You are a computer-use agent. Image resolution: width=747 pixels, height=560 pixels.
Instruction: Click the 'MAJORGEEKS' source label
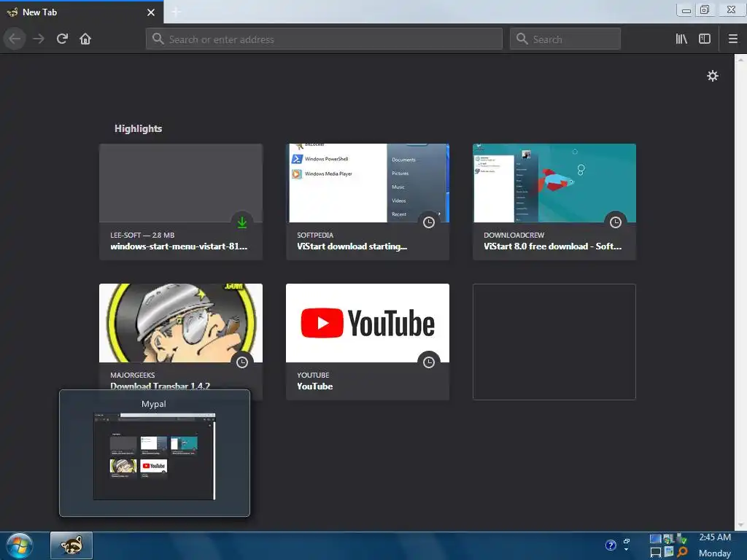(x=133, y=375)
